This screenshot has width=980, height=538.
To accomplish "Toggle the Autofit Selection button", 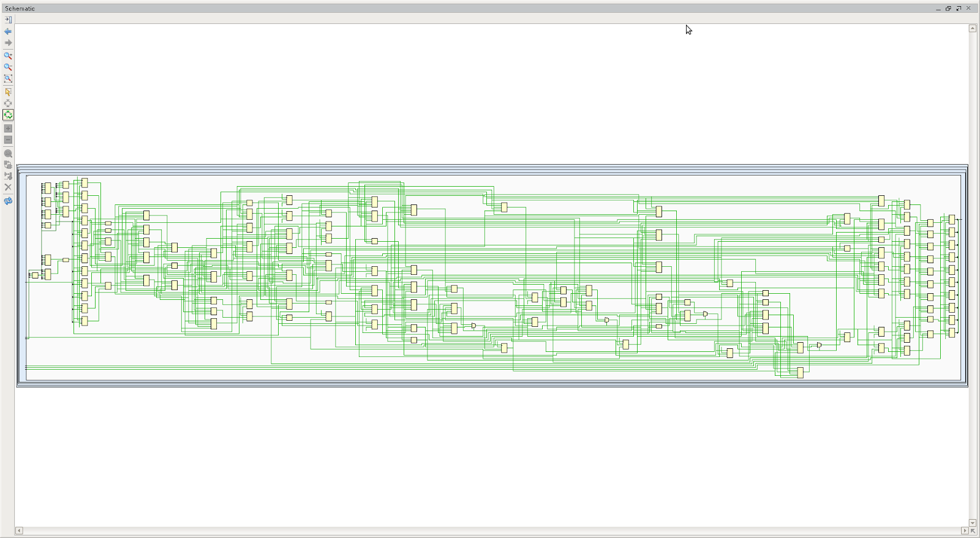I will tap(8, 114).
